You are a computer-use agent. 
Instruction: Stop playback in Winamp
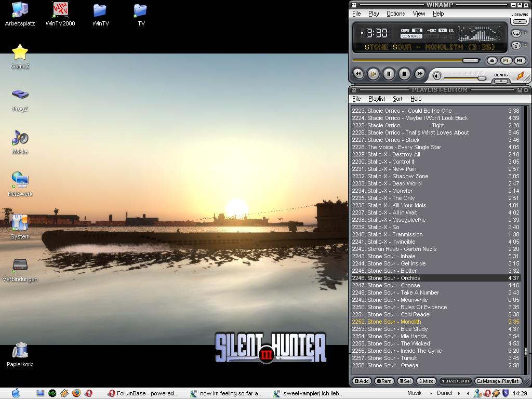tap(404, 74)
